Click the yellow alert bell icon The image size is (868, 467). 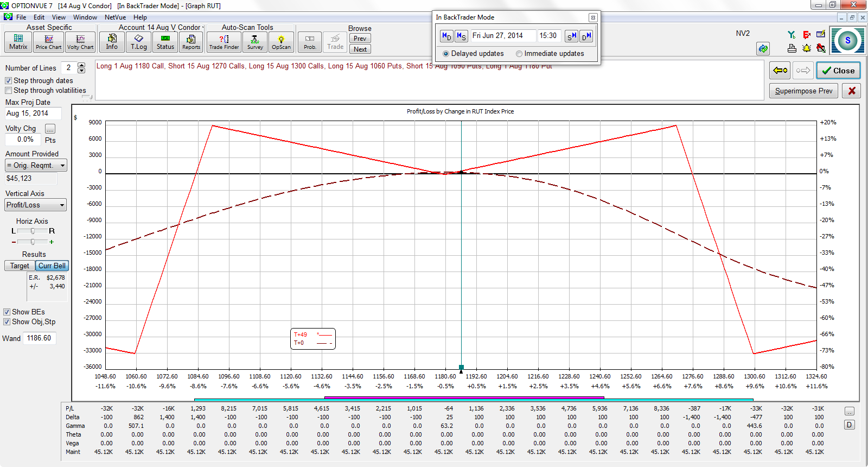807,48
